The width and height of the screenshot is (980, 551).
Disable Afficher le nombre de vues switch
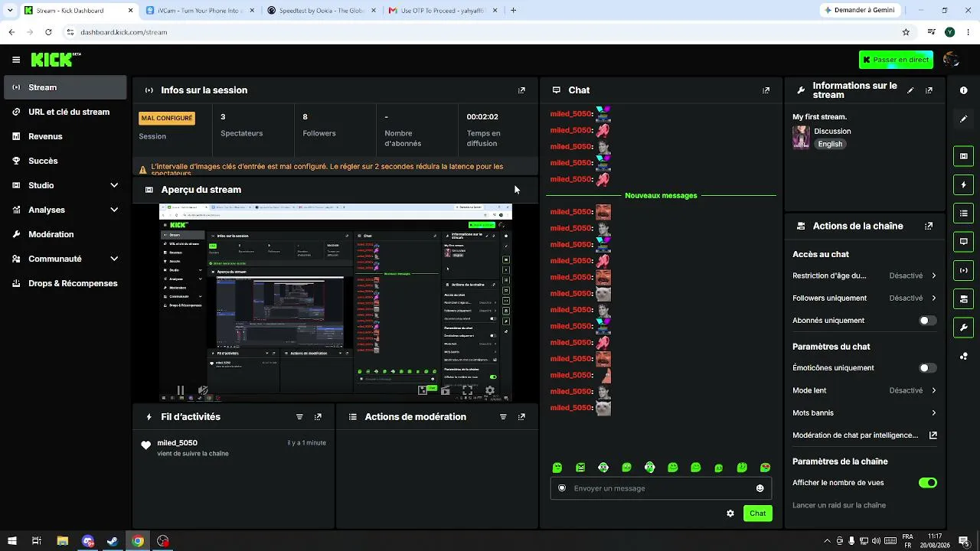click(927, 483)
